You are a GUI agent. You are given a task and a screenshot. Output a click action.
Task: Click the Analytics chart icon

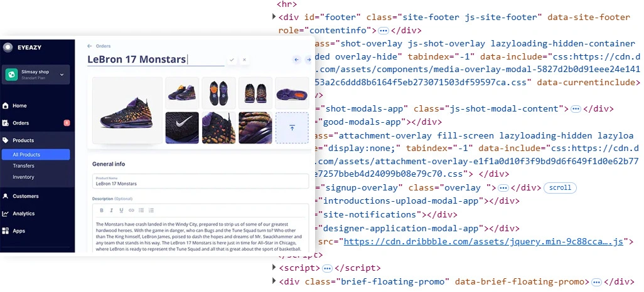pyautogui.click(x=6, y=214)
